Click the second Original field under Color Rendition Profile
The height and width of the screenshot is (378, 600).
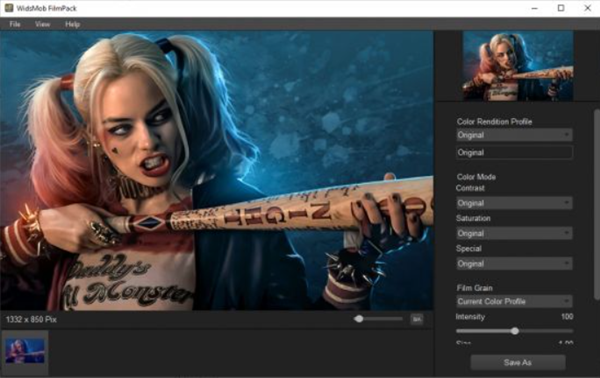click(x=514, y=152)
